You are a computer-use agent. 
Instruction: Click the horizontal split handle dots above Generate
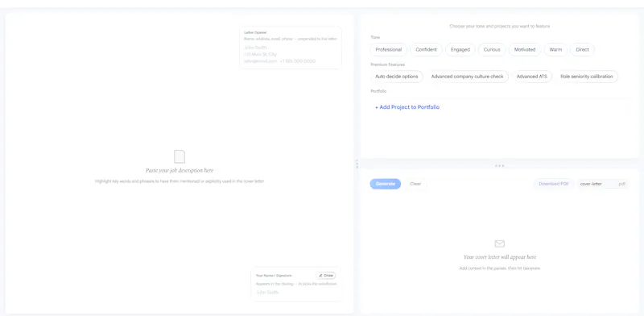(x=499, y=166)
